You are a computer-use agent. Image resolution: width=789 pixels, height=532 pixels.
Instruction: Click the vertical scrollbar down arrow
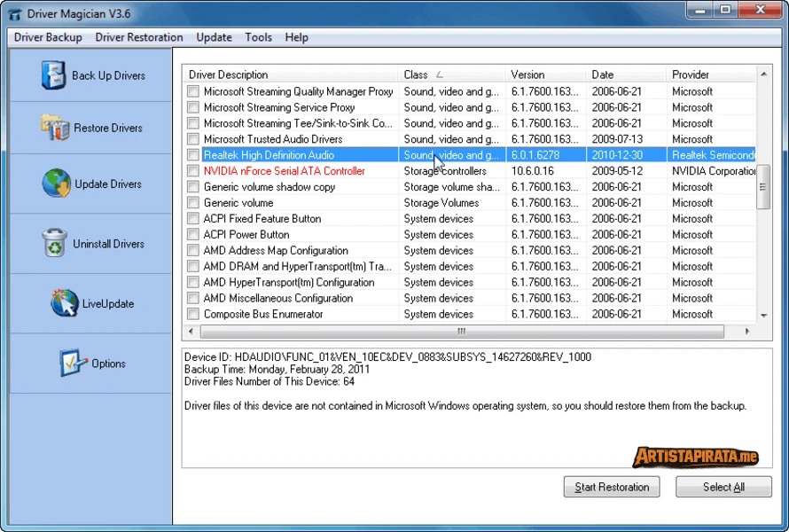click(x=763, y=315)
